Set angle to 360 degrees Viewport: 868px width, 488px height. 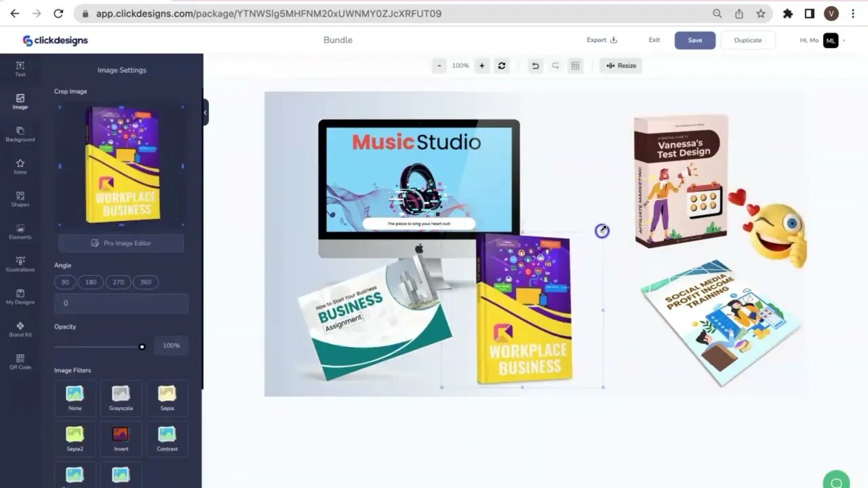tap(145, 282)
